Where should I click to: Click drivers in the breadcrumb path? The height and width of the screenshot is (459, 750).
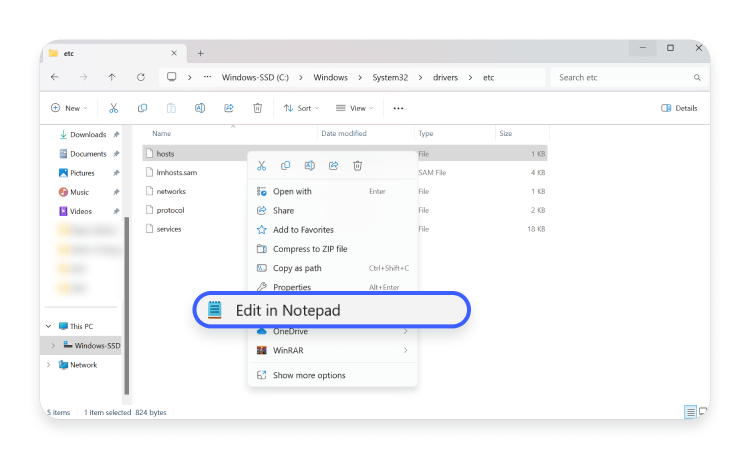coord(445,77)
